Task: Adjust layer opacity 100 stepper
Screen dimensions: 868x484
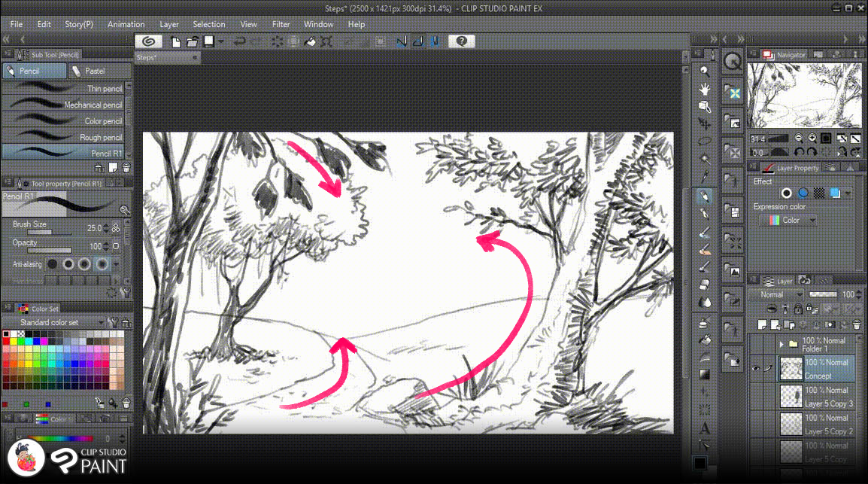Action: [x=859, y=294]
